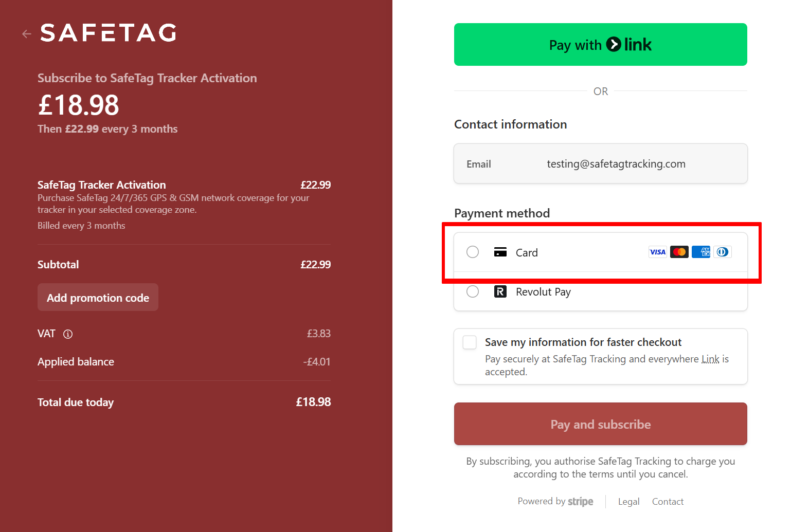Open the Legal link

coord(628,502)
